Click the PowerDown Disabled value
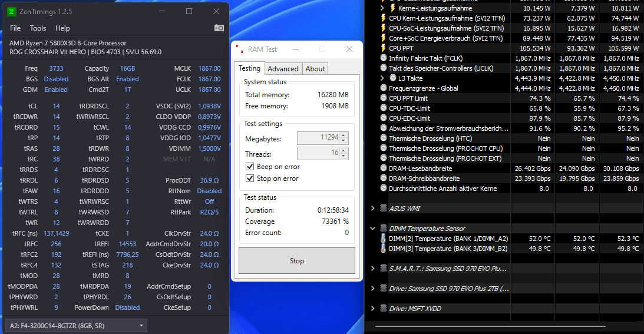Screen dimensions: 644x334 coord(127,307)
